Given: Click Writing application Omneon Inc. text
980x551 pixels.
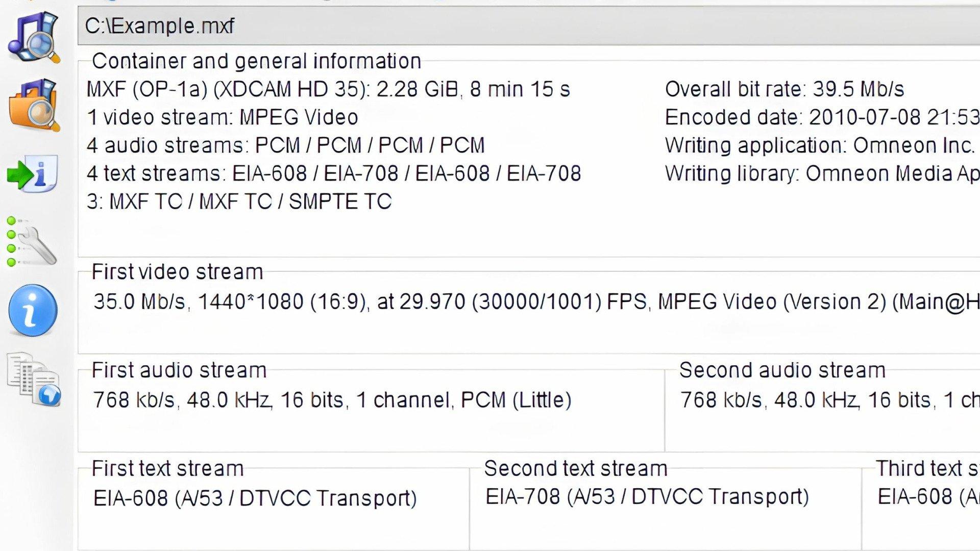Looking at the screenshot, I should pyautogui.click(x=820, y=145).
